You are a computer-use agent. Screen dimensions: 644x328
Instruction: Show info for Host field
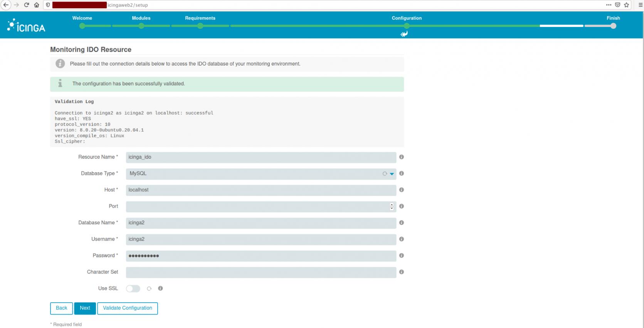[401, 190]
